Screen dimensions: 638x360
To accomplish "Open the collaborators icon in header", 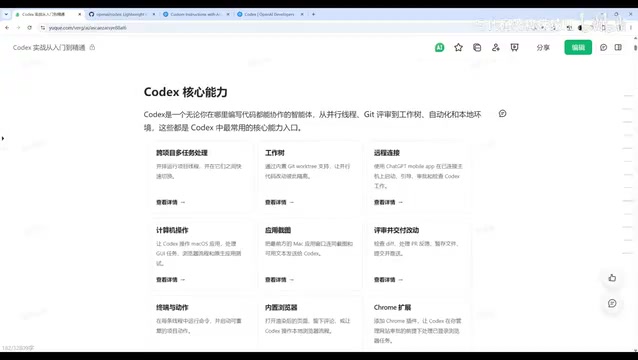I will 496,48.
